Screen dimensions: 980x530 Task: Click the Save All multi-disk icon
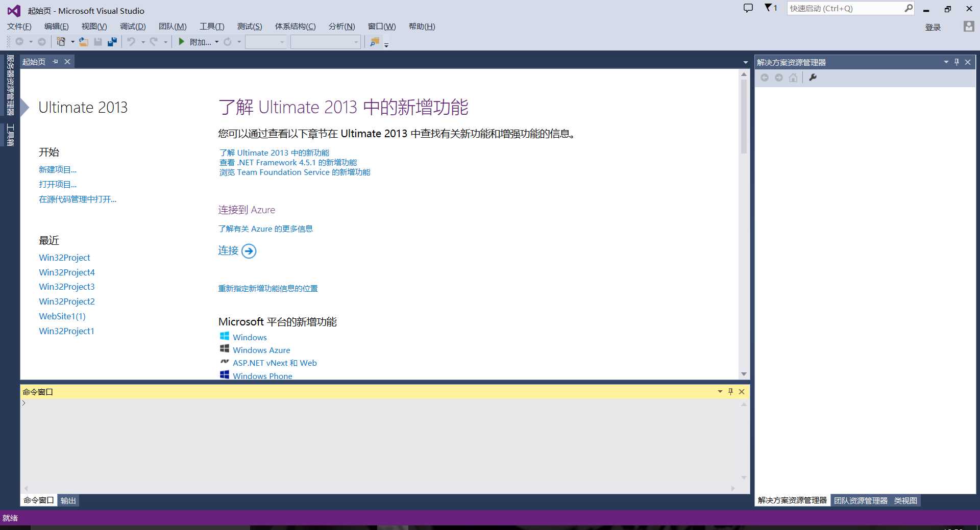pyautogui.click(x=112, y=42)
